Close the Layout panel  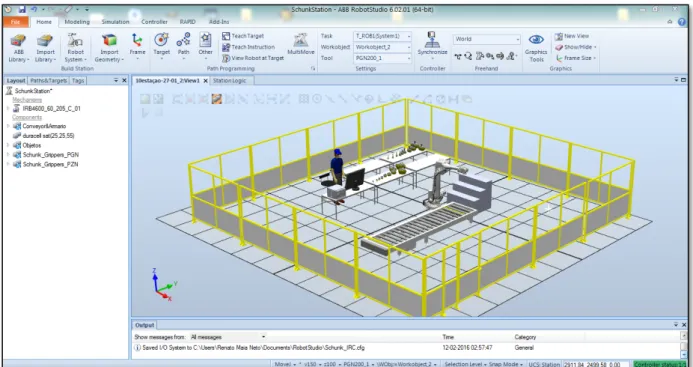click(124, 80)
